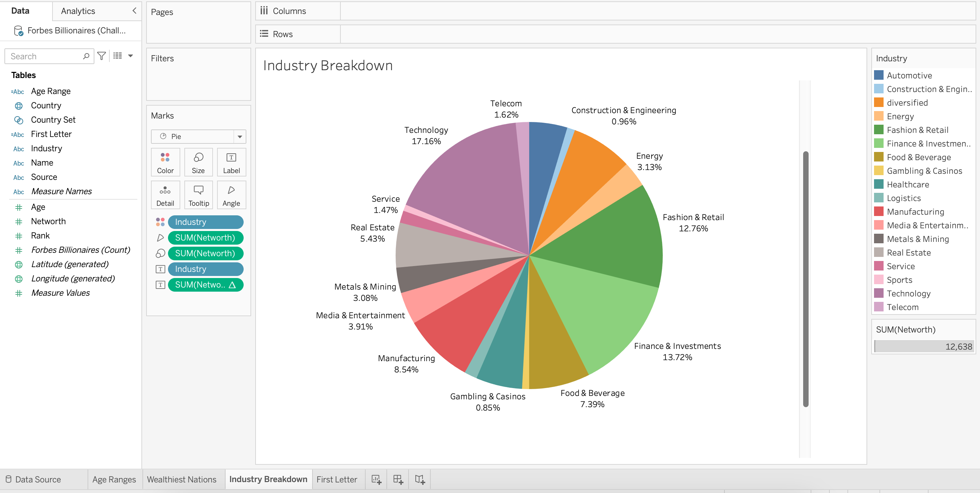Click the Angle mark card button

click(231, 195)
